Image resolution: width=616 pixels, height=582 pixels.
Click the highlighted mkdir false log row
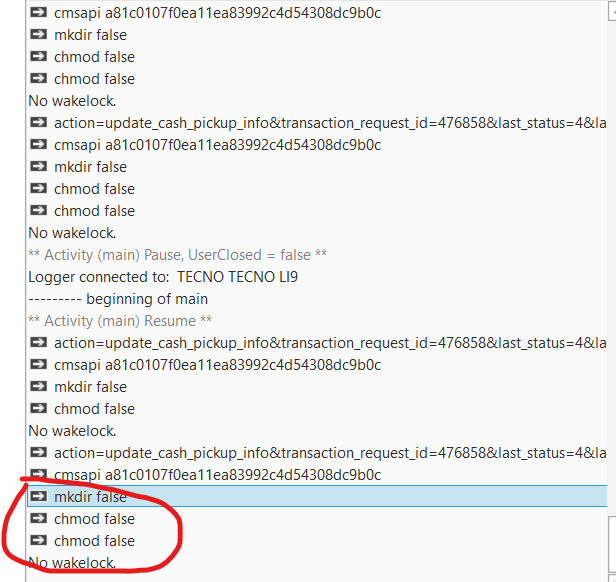tap(317, 496)
